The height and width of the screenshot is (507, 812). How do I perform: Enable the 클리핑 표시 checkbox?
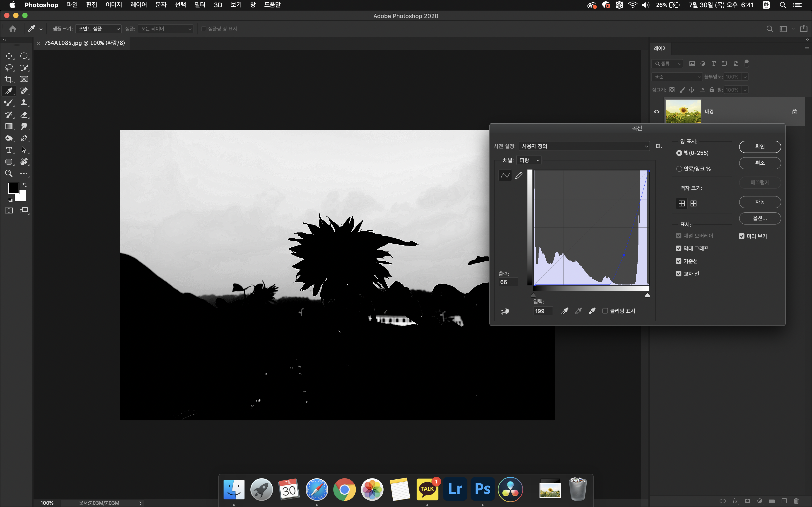(x=605, y=311)
